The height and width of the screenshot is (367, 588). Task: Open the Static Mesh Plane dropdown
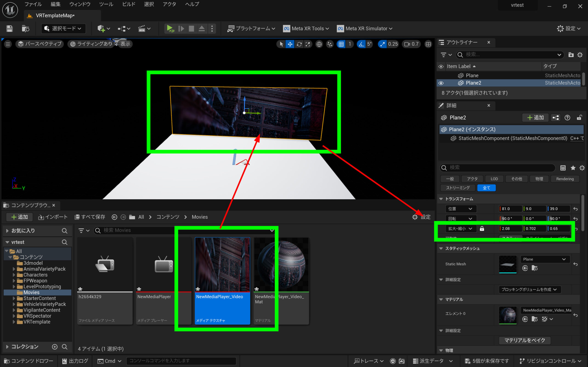point(545,259)
